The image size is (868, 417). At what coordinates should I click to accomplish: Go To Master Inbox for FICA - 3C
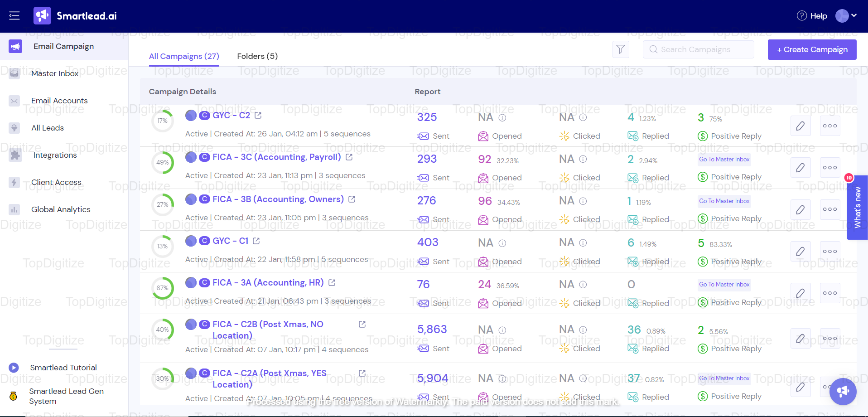(724, 159)
